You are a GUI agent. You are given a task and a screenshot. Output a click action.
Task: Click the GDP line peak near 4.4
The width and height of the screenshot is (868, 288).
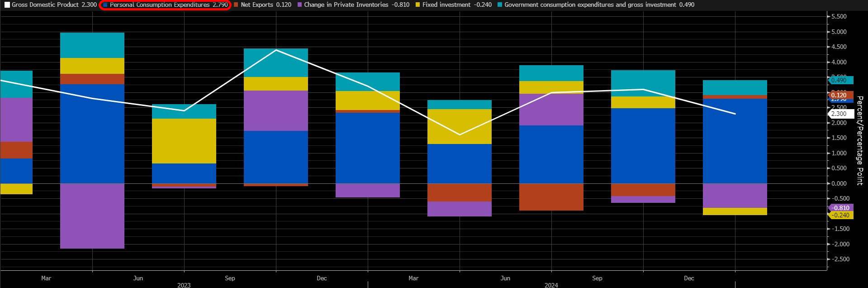click(x=276, y=50)
